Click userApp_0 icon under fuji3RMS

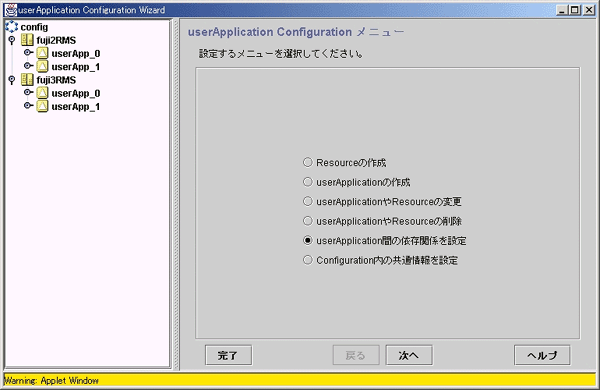[x=42, y=93]
